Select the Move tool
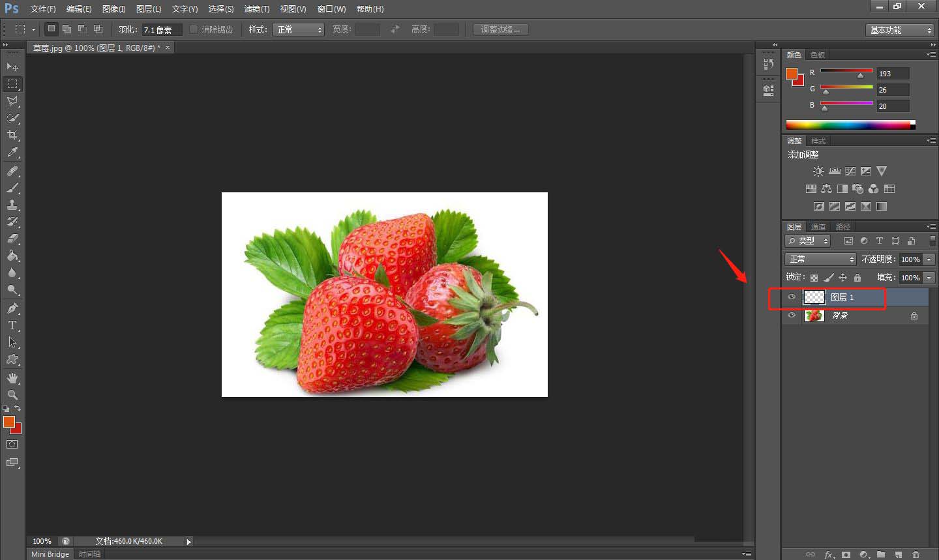The width and height of the screenshot is (939, 560). pos(12,67)
